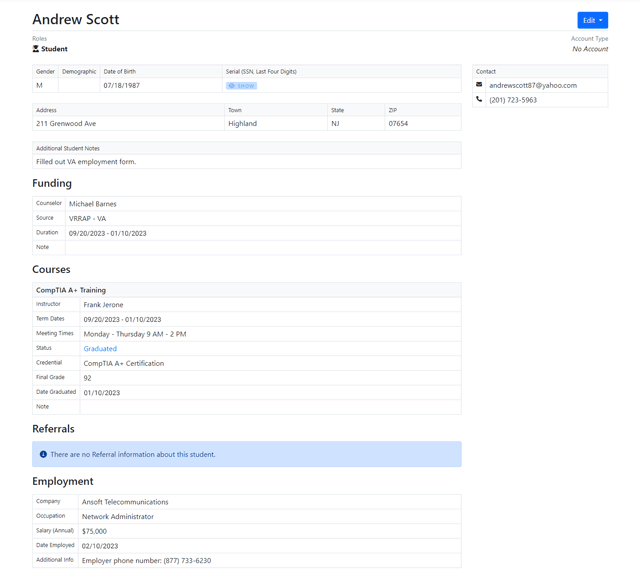Click instructor name Frank Jerone
The width and height of the screenshot is (640, 581).
(103, 305)
